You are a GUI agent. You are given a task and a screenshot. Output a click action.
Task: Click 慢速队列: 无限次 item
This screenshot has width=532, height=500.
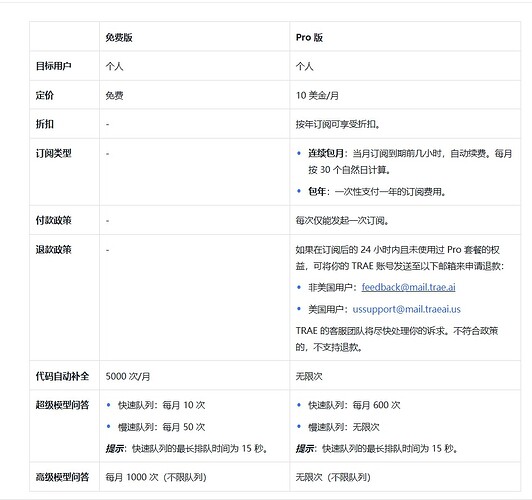(344, 427)
